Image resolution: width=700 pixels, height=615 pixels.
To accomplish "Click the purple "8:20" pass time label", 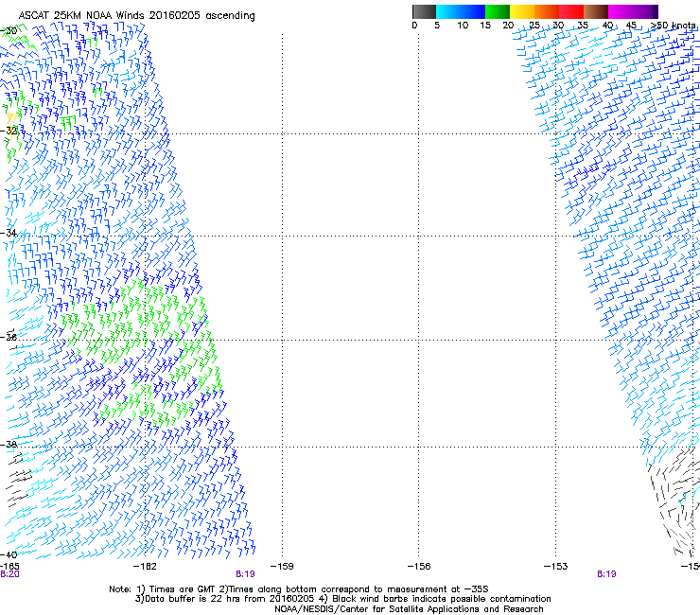I will [9, 574].
